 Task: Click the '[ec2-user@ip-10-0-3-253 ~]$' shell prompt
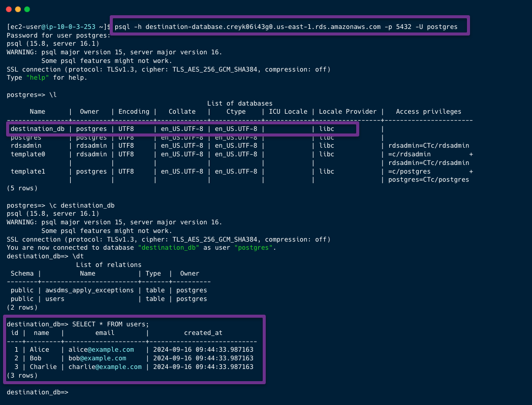click(59, 27)
